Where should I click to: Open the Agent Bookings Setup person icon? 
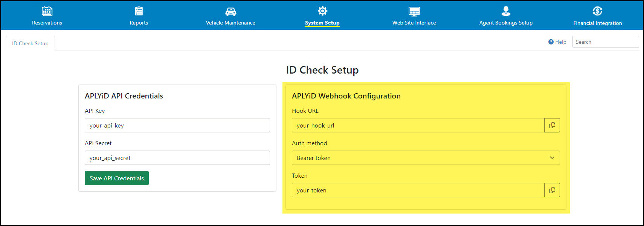point(506,11)
